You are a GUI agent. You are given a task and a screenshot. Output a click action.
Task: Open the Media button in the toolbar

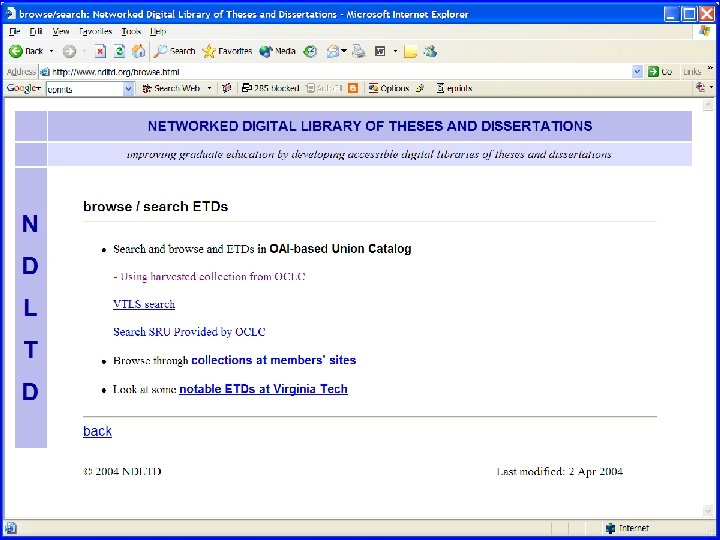277,51
